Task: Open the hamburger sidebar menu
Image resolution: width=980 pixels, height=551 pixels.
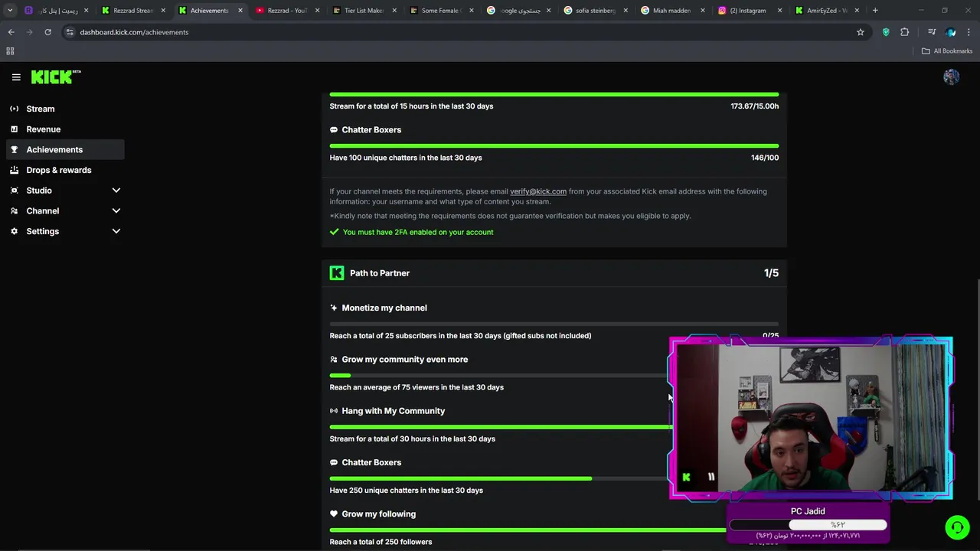Action: click(16, 77)
